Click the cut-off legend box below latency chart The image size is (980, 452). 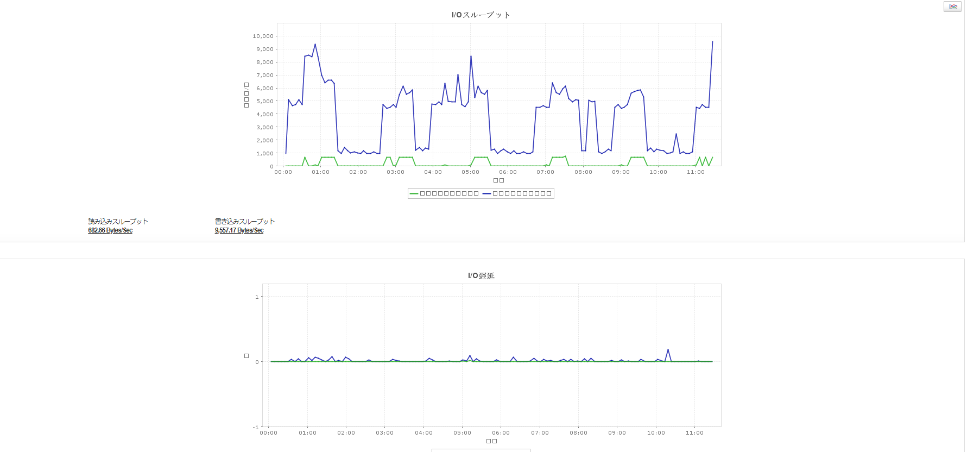click(481, 450)
